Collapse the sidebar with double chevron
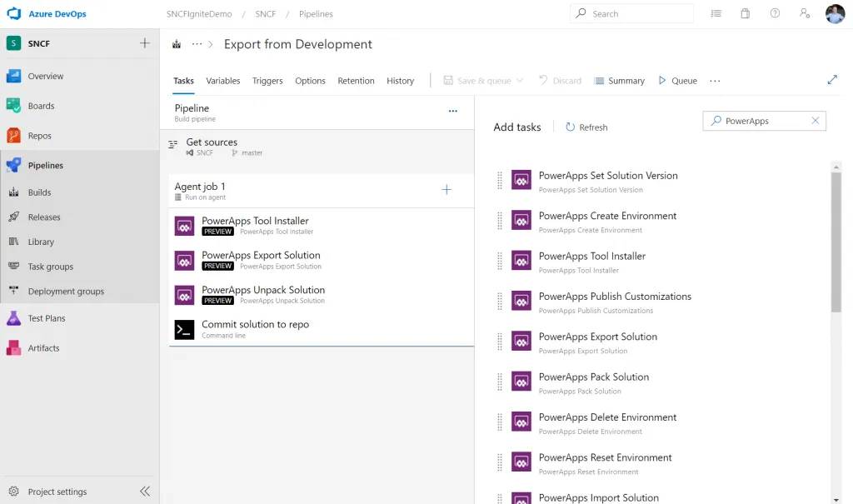This screenshot has height=504, width=853. click(145, 492)
